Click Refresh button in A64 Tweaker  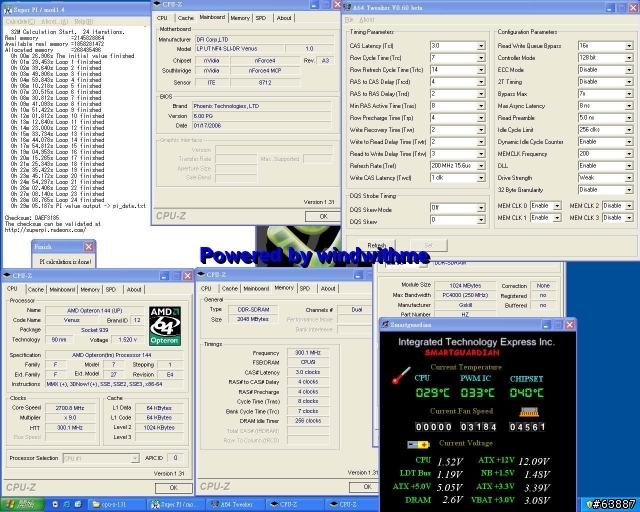point(377,245)
